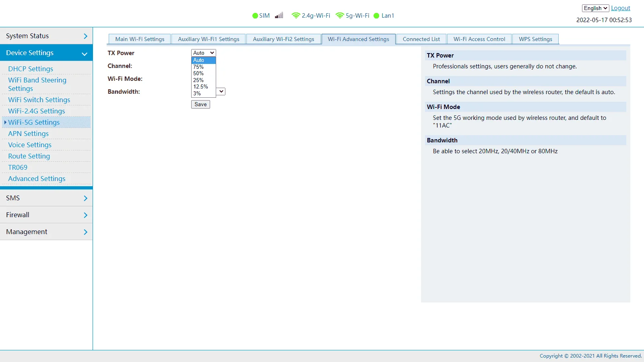
Task: Open WiFi-2.4G Settings
Action: point(36,111)
